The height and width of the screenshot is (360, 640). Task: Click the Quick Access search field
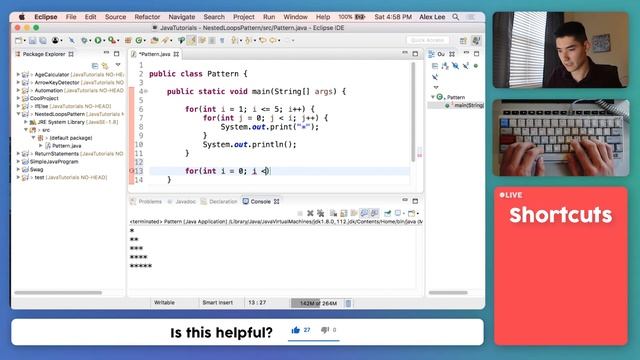click(428, 40)
